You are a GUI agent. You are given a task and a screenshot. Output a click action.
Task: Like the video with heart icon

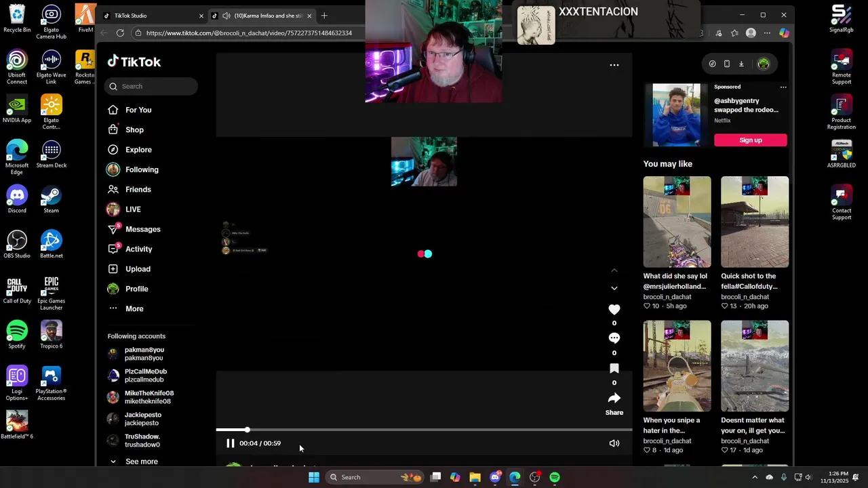tap(614, 309)
